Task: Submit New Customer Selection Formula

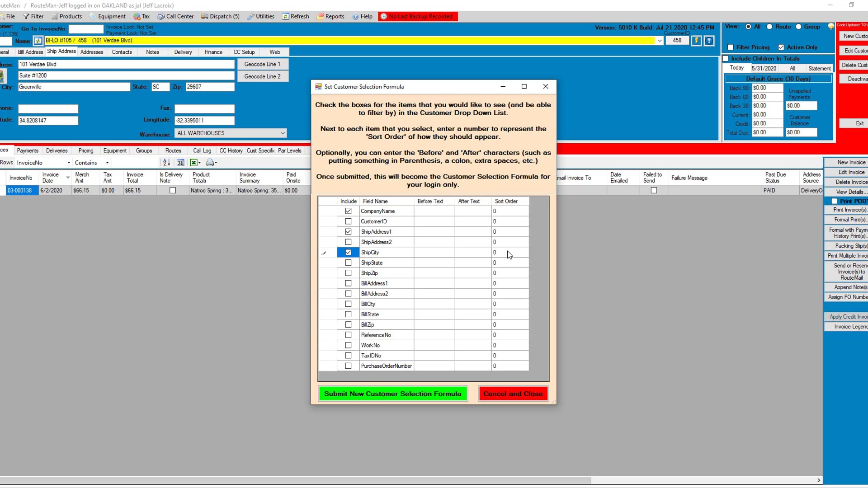Action: [x=393, y=394]
